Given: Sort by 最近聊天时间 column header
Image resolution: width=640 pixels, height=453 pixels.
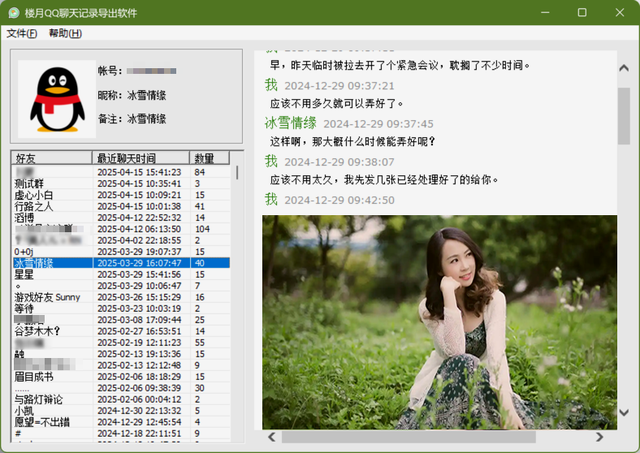Looking at the screenshot, I should tap(140, 158).
